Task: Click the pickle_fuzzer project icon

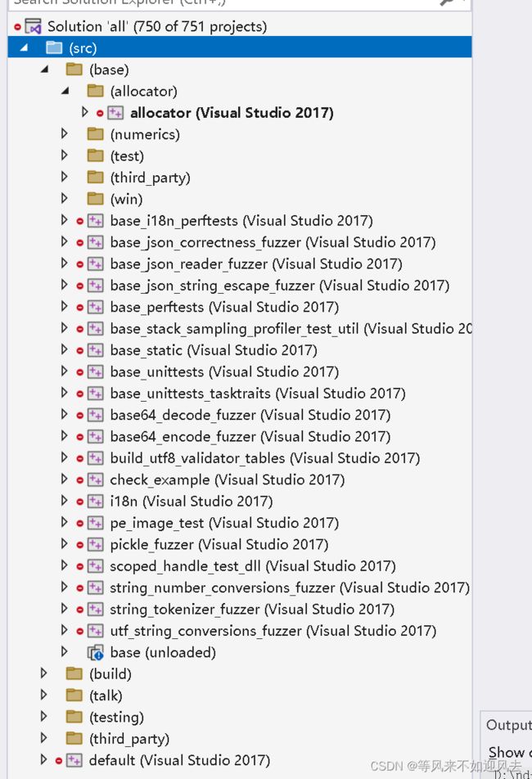Action: coord(95,544)
